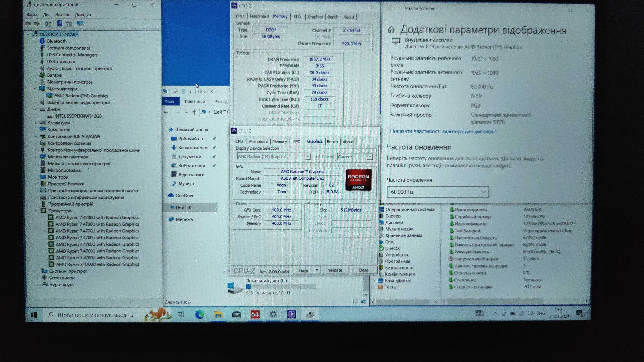Click the Explorer Up-one-level arrow
The image size is (644, 362).
click(x=194, y=112)
